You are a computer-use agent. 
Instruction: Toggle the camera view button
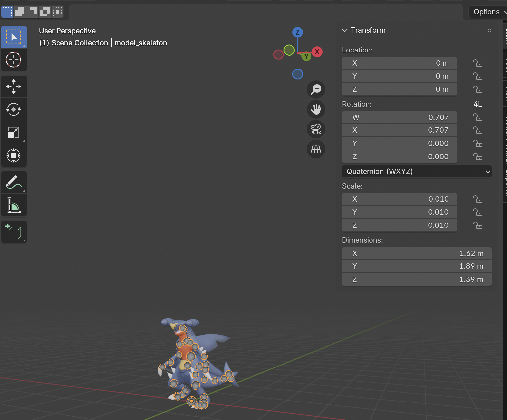coord(316,129)
